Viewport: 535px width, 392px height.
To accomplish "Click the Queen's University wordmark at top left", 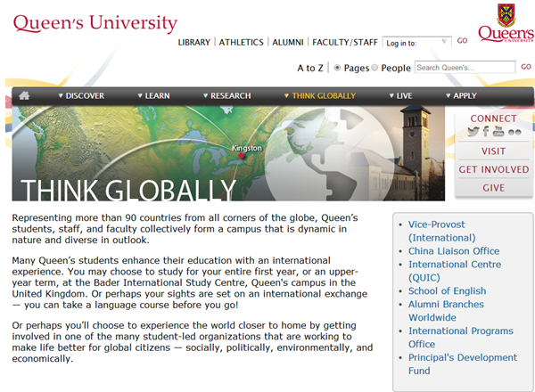I will 95,23.
